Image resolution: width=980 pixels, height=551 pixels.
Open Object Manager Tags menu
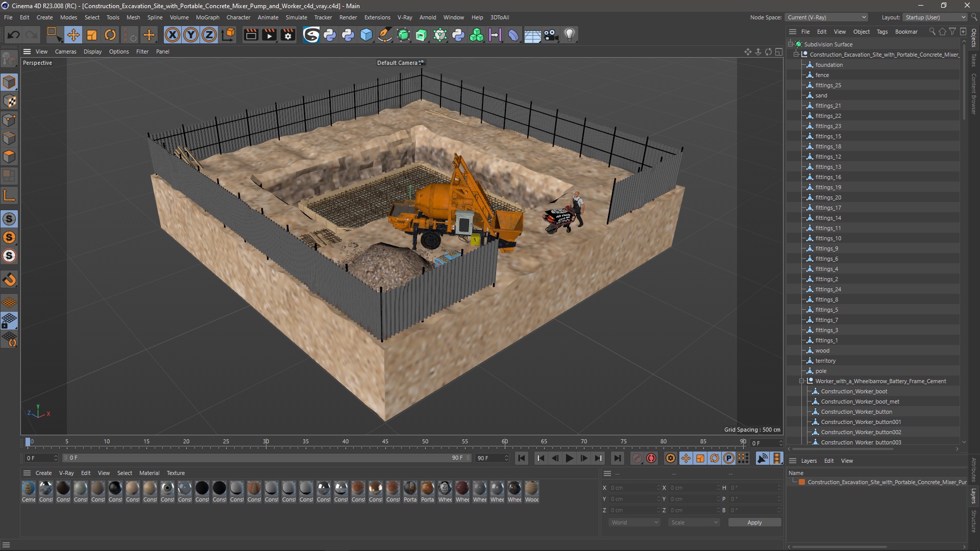click(882, 32)
